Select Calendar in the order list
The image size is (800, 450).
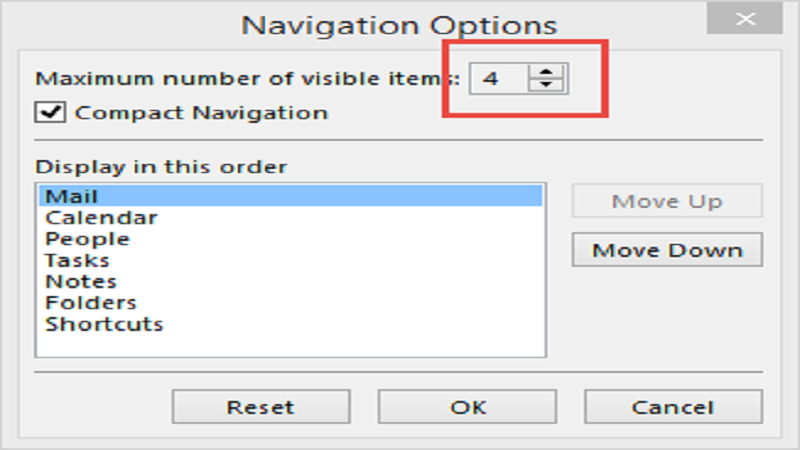tap(101, 217)
